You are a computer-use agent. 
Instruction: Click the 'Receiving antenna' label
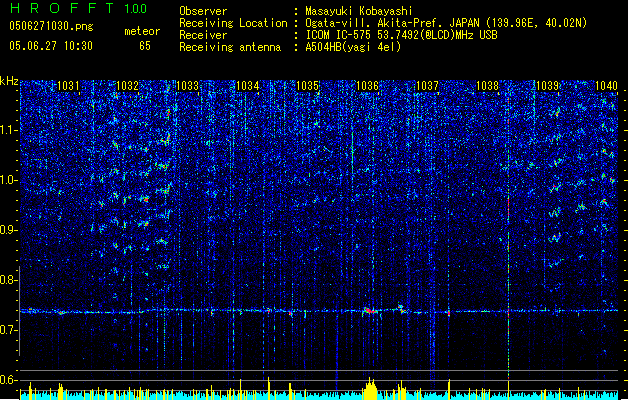pyautogui.click(x=230, y=47)
